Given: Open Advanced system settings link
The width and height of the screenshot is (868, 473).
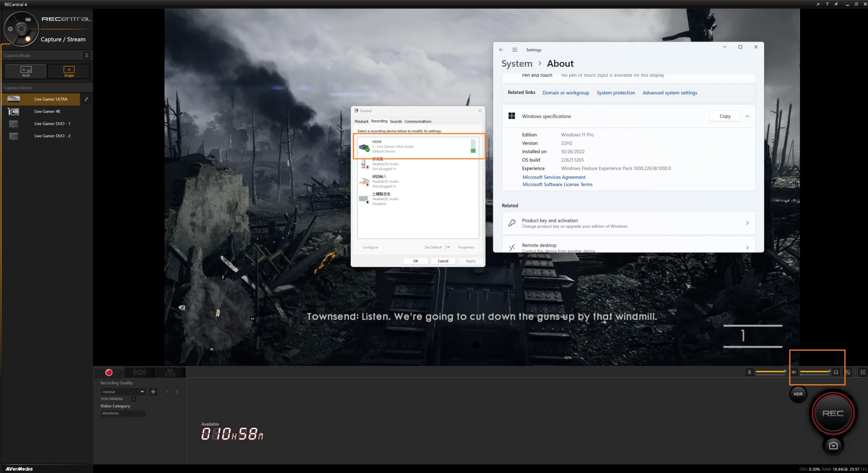Looking at the screenshot, I should (670, 93).
